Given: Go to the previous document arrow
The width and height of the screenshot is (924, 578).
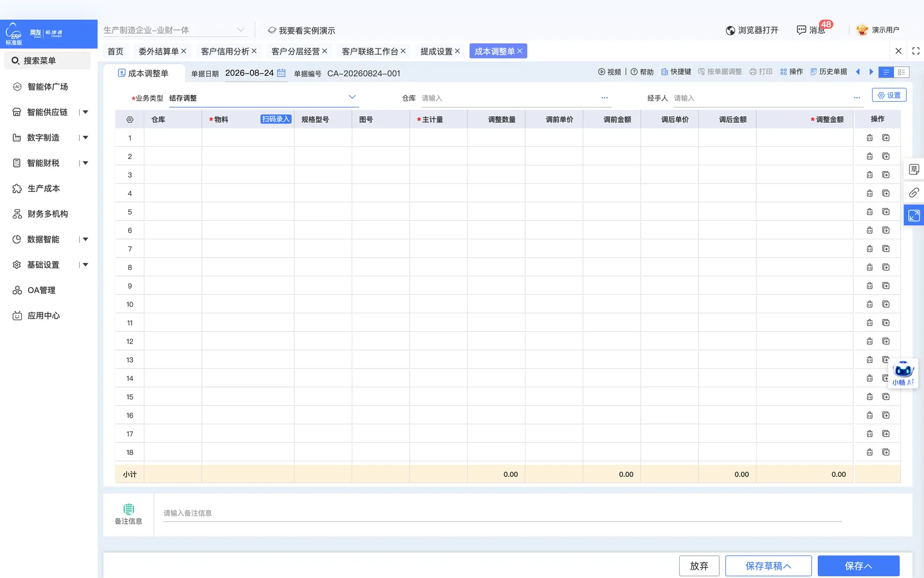Looking at the screenshot, I should tap(858, 72).
